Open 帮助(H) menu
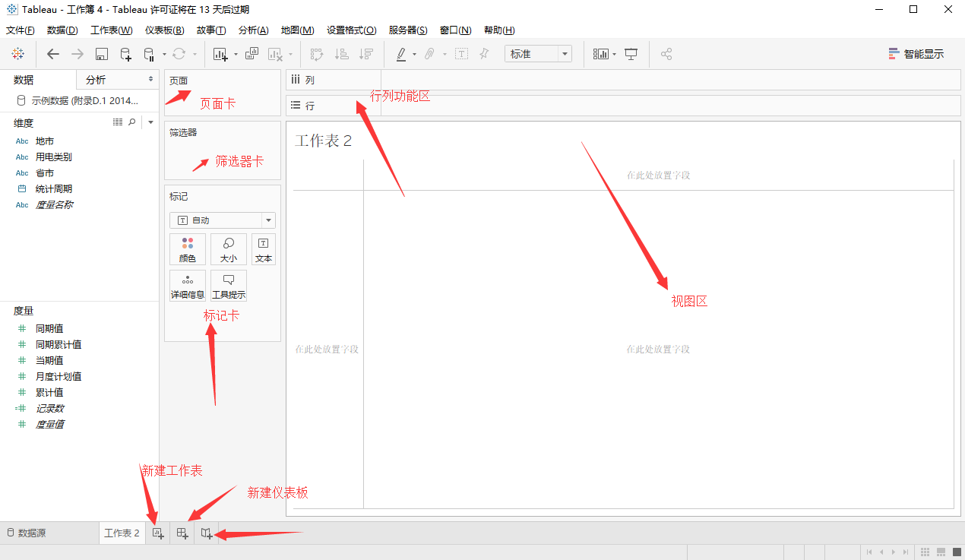The height and width of the screenshot is (560, 965). tap(499, 30)
